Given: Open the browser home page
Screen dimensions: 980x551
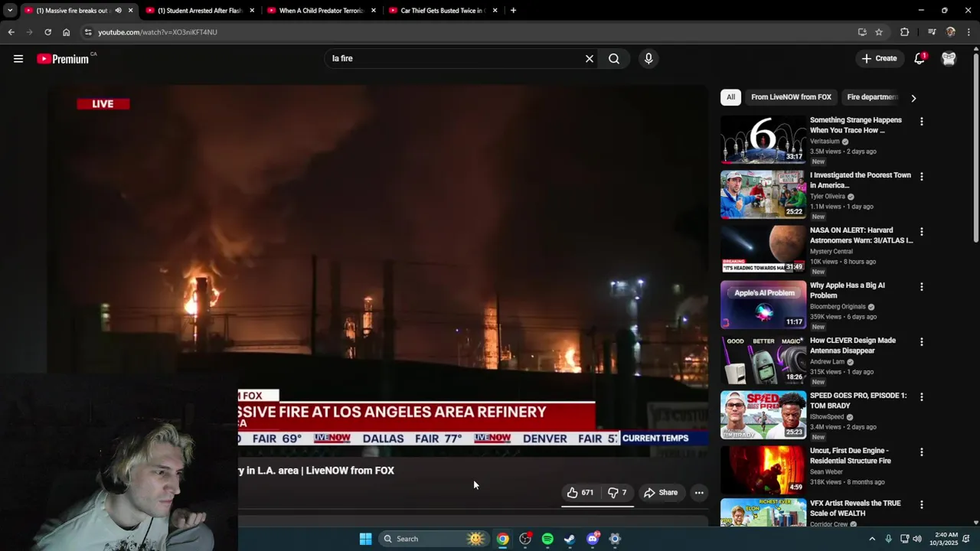Looking at the screenshot, I should [67, 32].
